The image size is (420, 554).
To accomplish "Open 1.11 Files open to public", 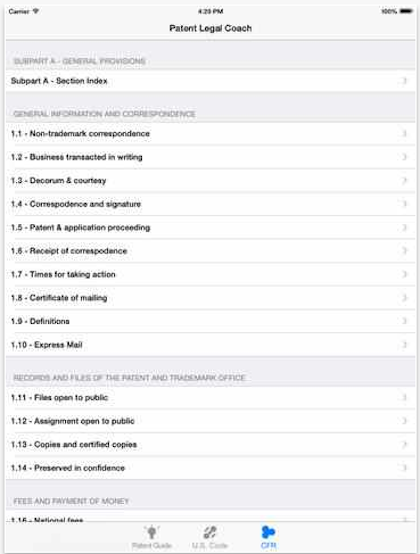I will click(x=210, y=397).
